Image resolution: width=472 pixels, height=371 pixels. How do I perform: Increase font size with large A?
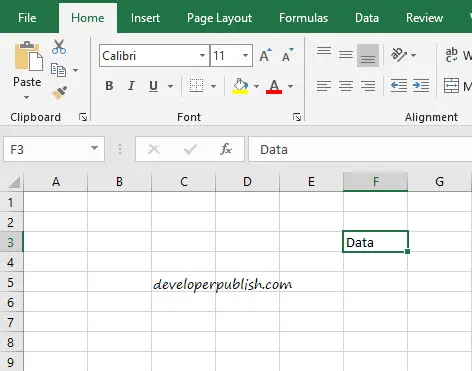(265, 55)
